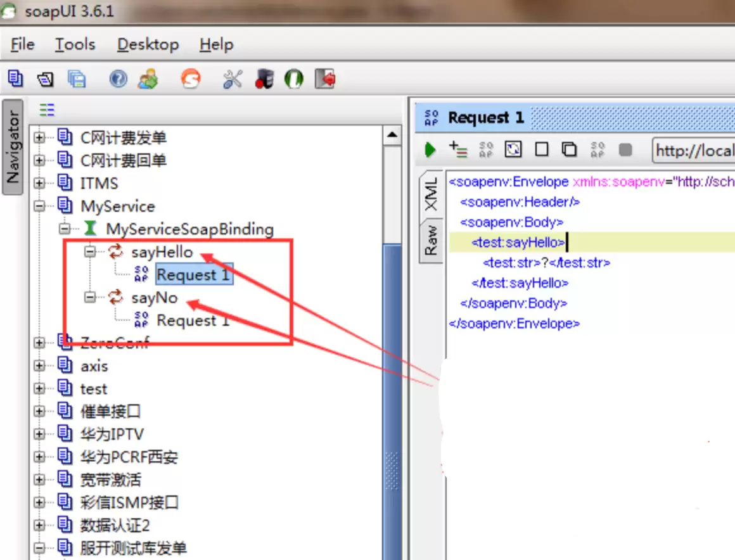The image size is (735, 560).
Task: Click the import project toolbar icon
Action: tap(46, 79)
